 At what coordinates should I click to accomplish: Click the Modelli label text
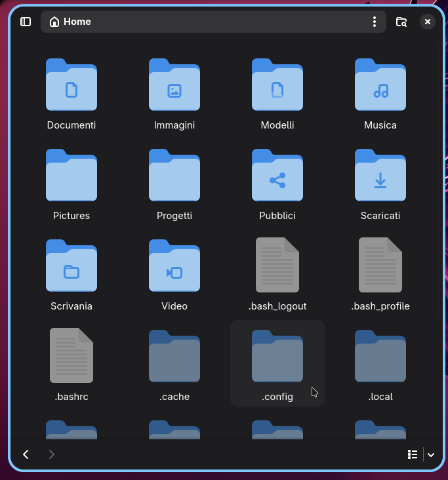(x=277, y=125)
